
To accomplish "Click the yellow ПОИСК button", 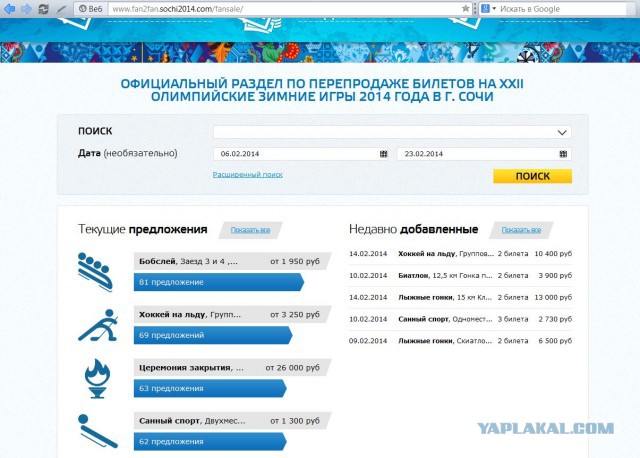I will [532, 176].
